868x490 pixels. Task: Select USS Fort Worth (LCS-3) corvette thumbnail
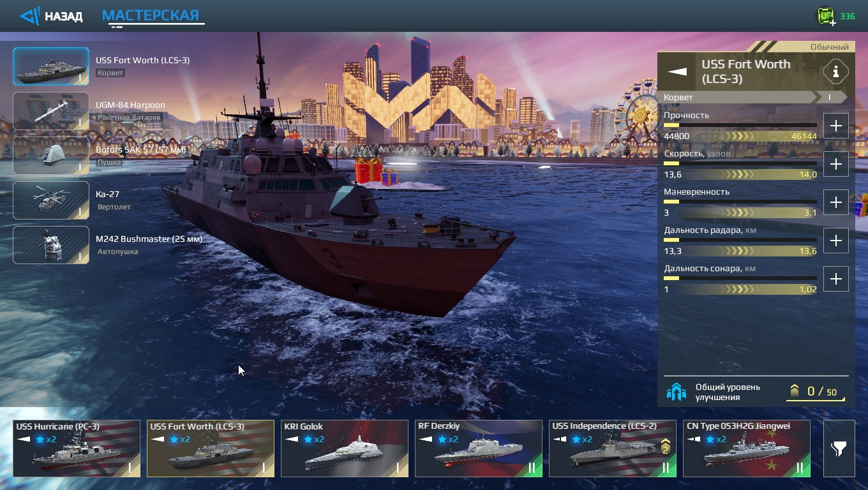(51, 66)
